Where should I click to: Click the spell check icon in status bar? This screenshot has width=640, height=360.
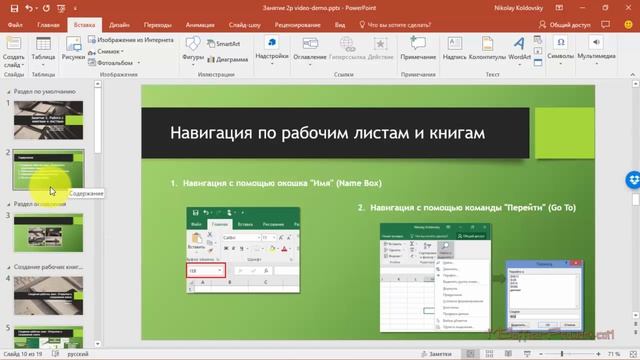(x=56, y=354)
